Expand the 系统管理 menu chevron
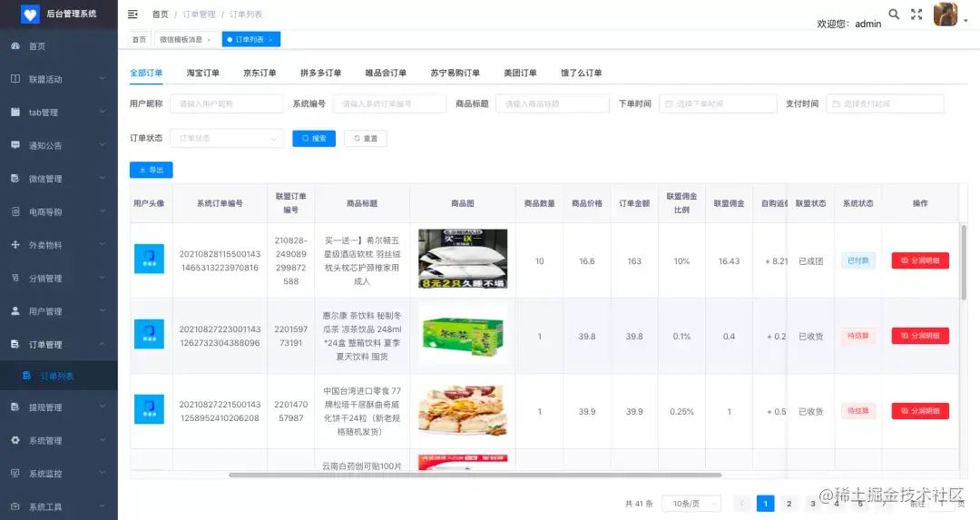Image resolution: width=980 pixels, height=520 pixels. pos(103,440)
